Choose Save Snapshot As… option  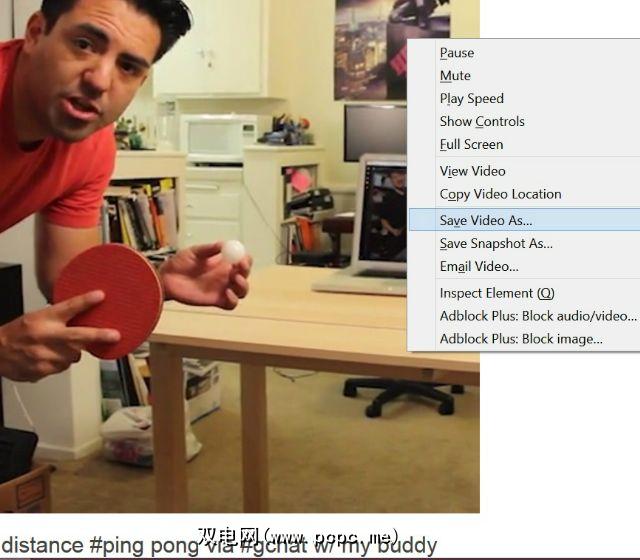click(x=524, y=243)
